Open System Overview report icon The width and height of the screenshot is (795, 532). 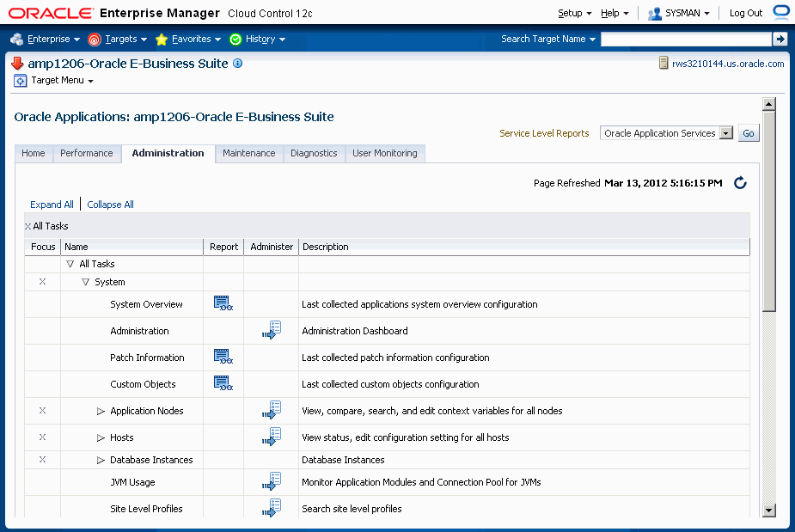pos(223,303)
